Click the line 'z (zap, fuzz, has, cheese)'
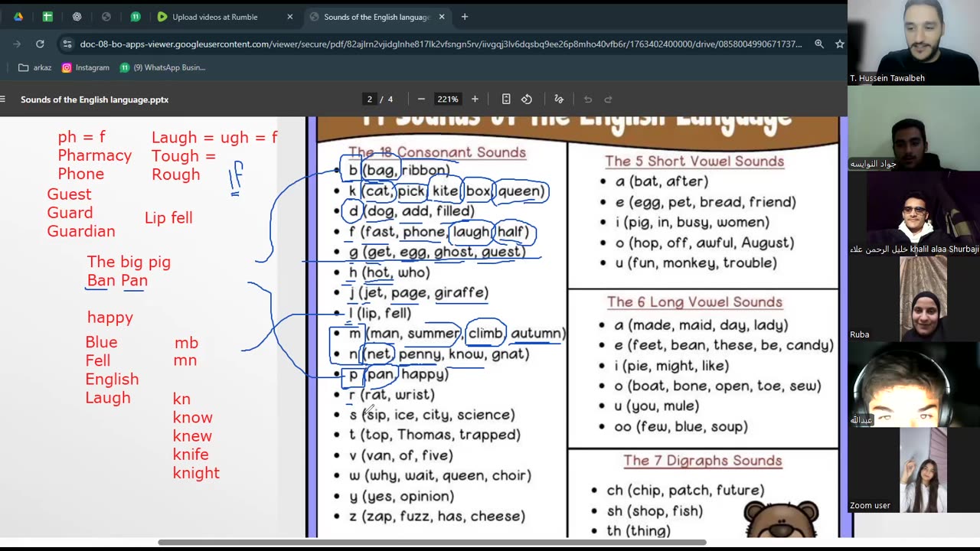The width and height of the screenshot is (980, 551). tap(437, 517)
